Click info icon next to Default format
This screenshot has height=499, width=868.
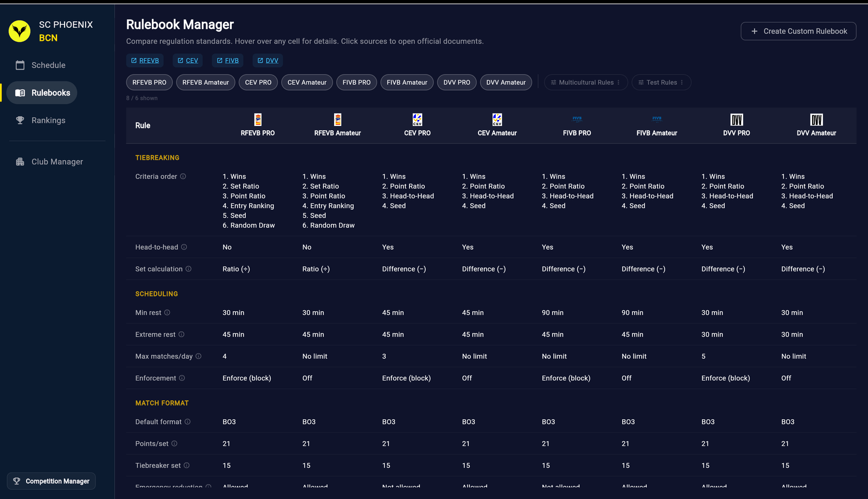[187, 422]
